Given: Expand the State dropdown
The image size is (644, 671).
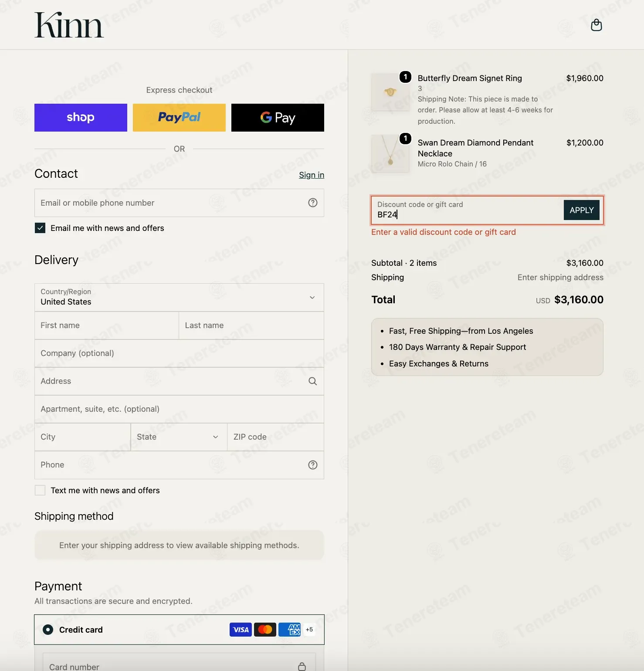Looking at the screenshot, I should click(x=179, y=437).
